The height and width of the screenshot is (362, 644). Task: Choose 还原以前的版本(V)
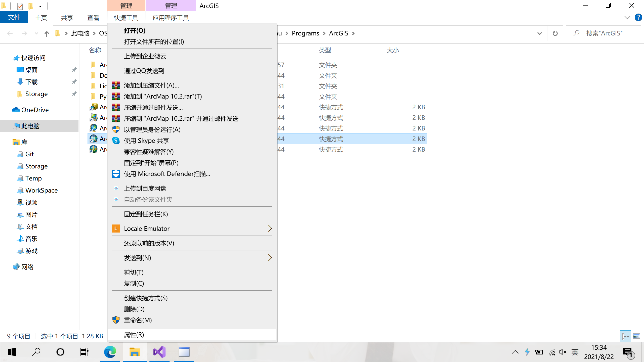[x=192, y=243]
